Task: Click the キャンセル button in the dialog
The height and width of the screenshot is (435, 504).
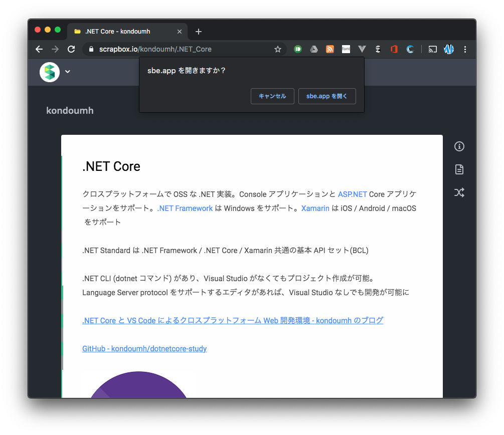Action: coord(272,96)
